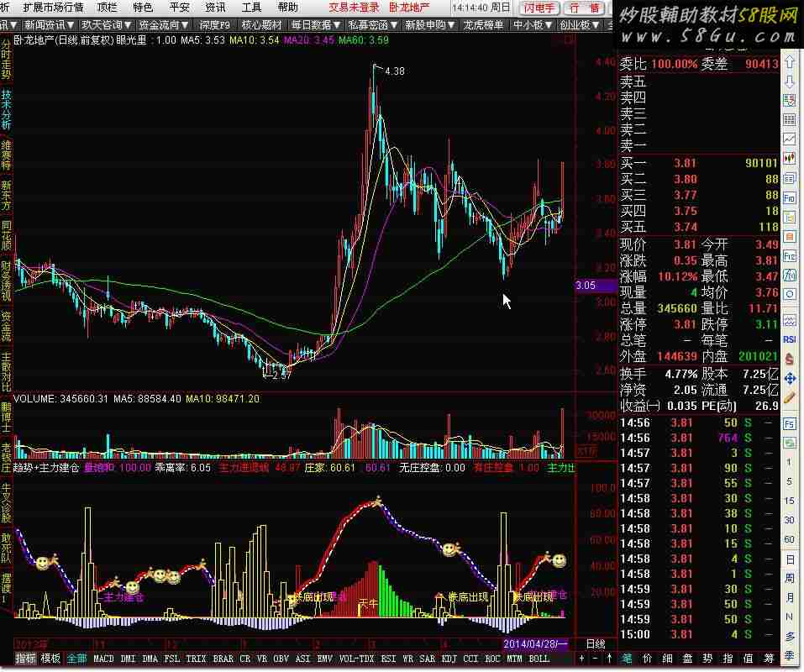Open 资讯 menu
Image resolution: width=804 pixels, height=672 pixels.
[x=215, y=8]
